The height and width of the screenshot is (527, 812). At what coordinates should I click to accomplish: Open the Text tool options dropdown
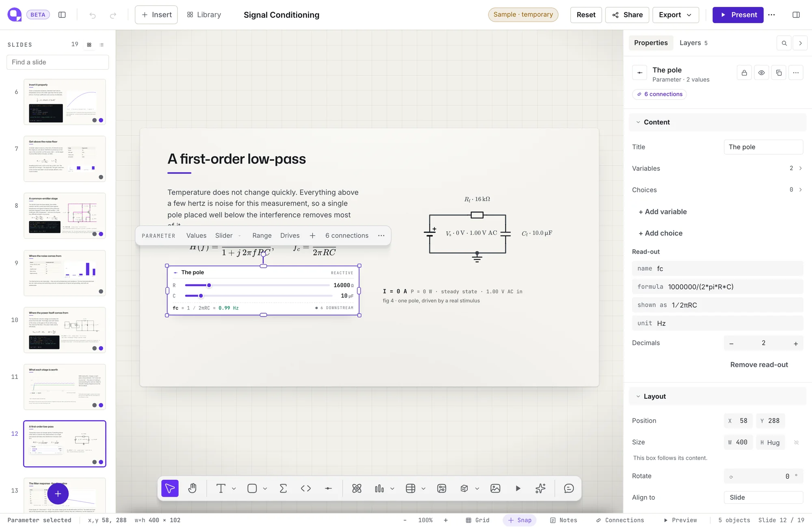pyautogui.click(x=234, y=489)
